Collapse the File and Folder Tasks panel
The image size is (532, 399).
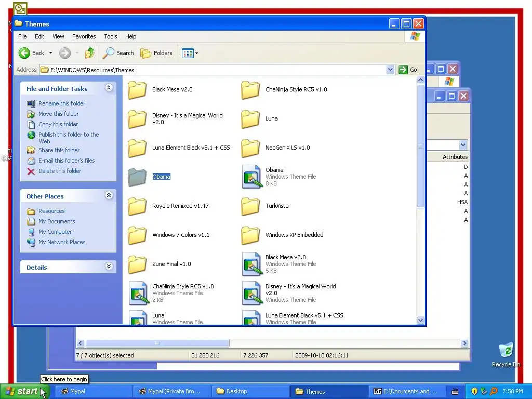[x=109, y=88]
